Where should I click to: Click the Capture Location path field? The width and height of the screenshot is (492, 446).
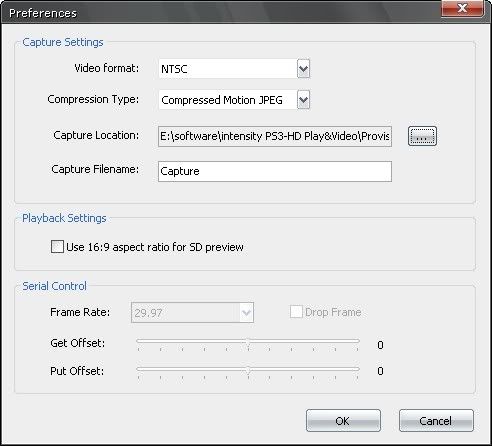[x=275, y=136]
